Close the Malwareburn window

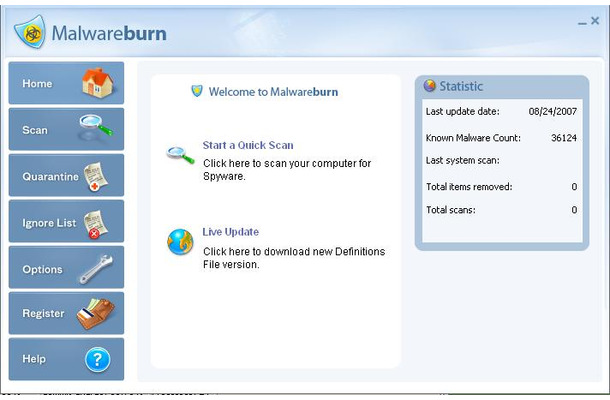coord(595,21)
